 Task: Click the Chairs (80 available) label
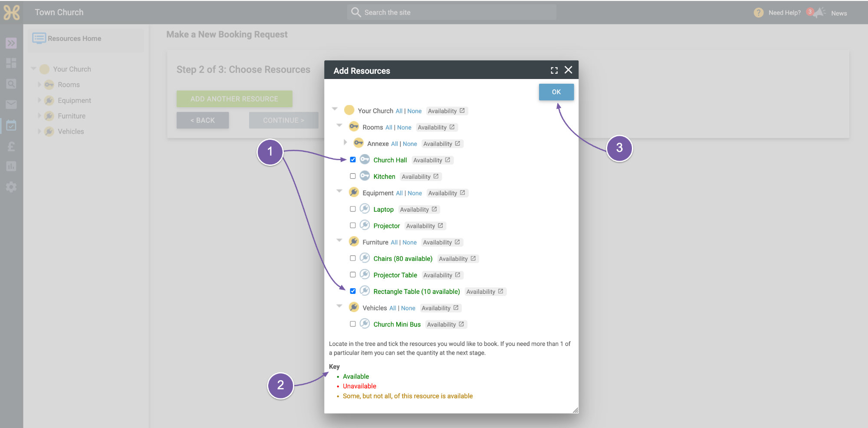click(x=403, y=259)
